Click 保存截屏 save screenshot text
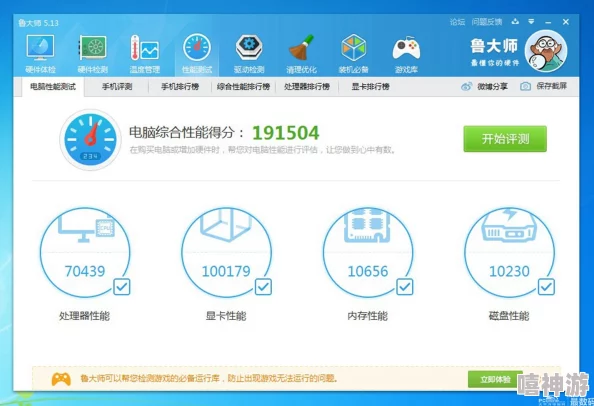Image resolution: width=594 pixels, height=406 pixels. coord(552,86)
